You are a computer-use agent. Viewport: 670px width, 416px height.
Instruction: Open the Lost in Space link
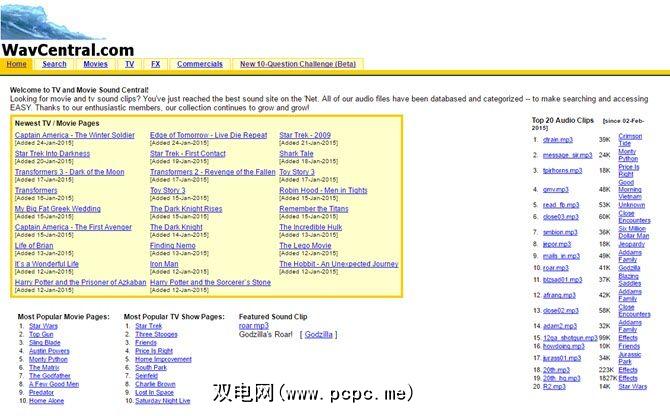(154, 392)
